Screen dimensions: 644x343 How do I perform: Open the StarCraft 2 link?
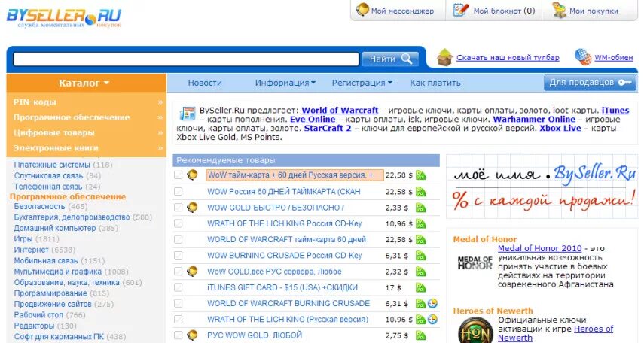point(328,129)
